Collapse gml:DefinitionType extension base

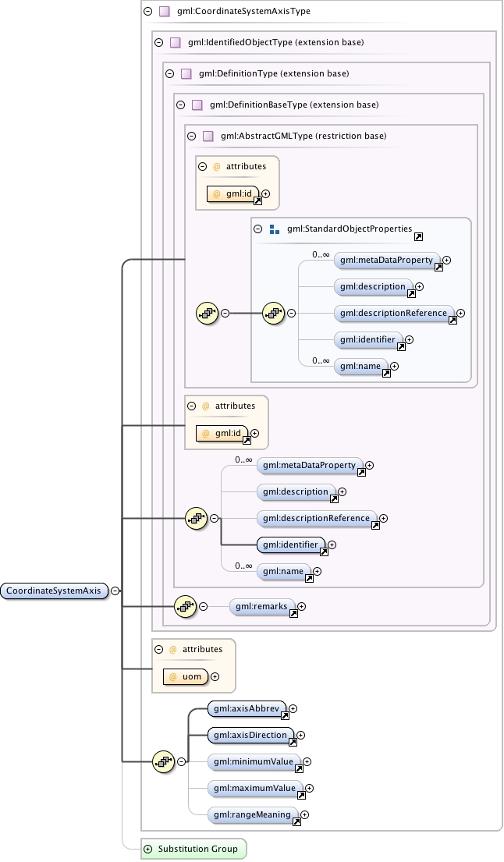170,73
